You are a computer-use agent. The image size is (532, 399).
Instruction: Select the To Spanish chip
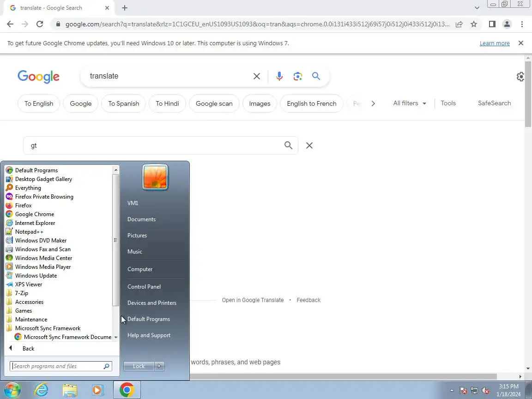pyautogui.click(x=123, y=103)
